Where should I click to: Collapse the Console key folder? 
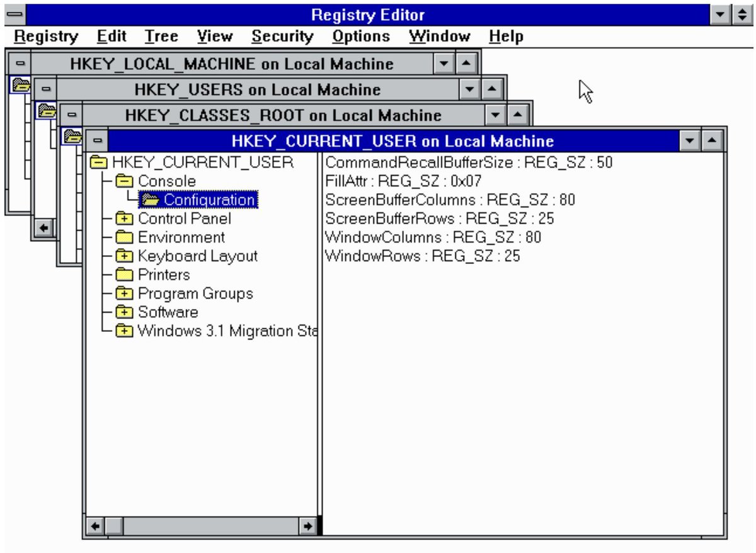pyautogui.click(x=125, y=181)
